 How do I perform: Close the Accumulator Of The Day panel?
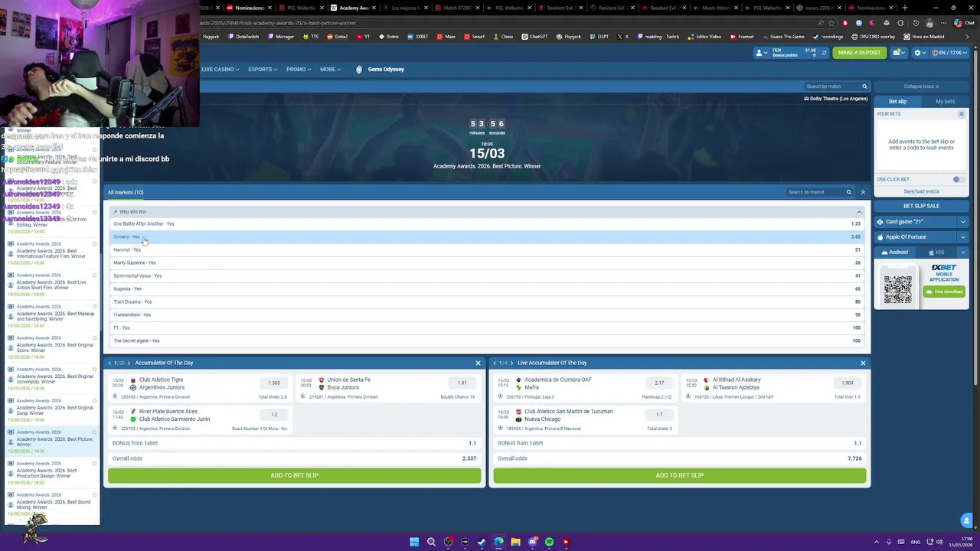(x=478, y=363)
